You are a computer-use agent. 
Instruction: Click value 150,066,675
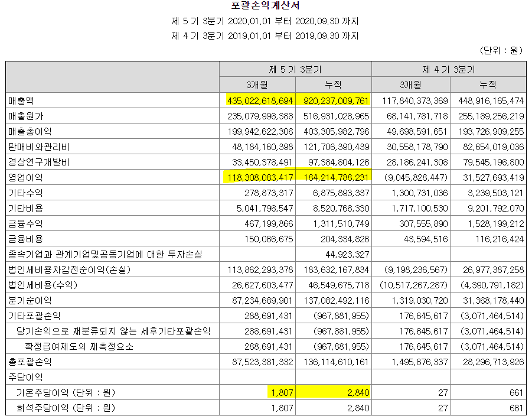tap(269, 239)
